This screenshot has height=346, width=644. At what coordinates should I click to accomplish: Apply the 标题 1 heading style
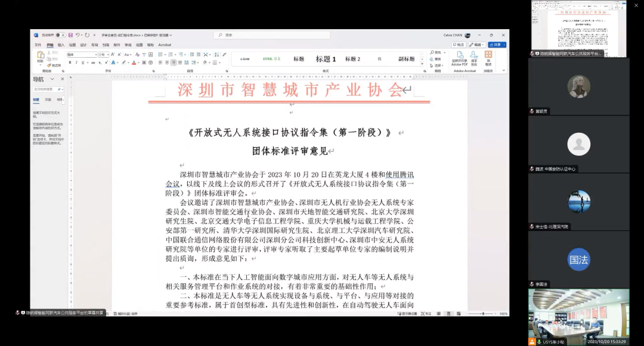(x=326, y=59)
